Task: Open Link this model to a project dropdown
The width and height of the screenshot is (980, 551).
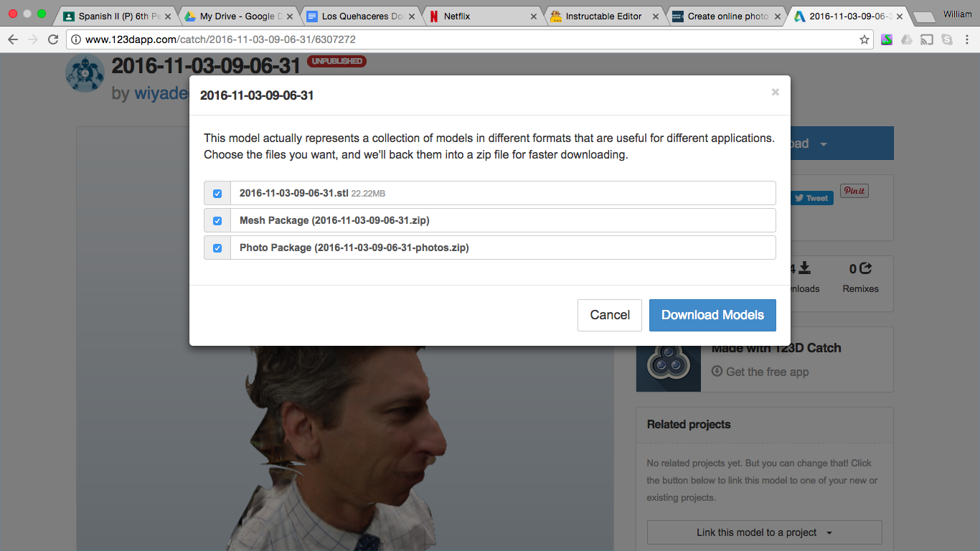Action: click(764, 532)
